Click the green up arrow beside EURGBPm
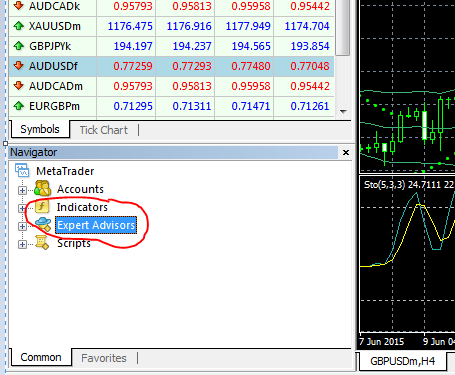Viewport: 455px width, 375px height. pyautogui.click(x=19, y=106)
